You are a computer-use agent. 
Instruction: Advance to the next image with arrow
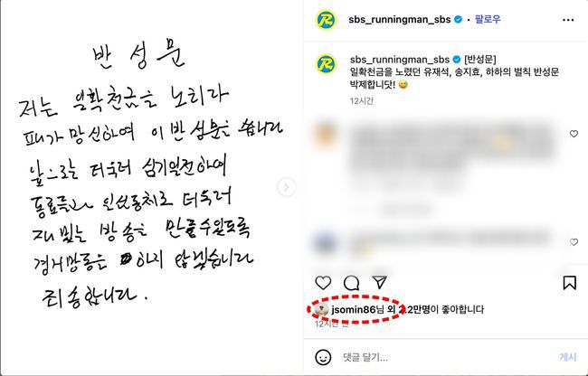tap(286, 187)
